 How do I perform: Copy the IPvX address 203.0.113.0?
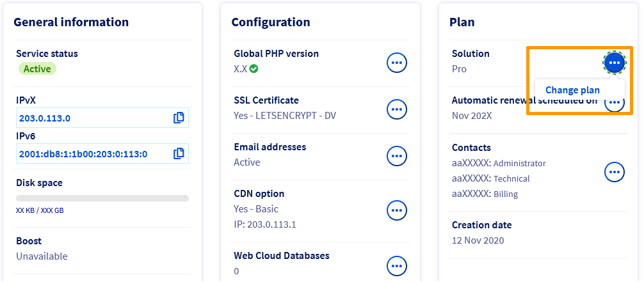pyautogui.click(x=179, y=118)
